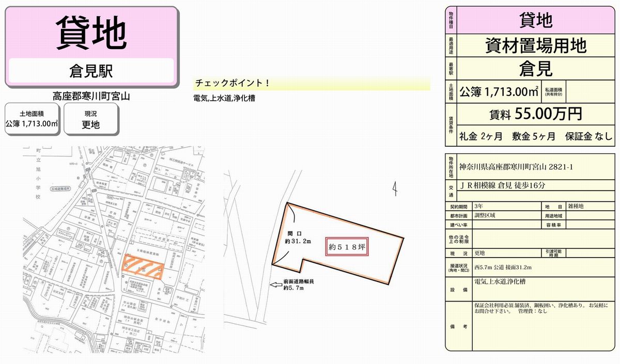Select the 現況 更地 status box

tap(90, 119)
